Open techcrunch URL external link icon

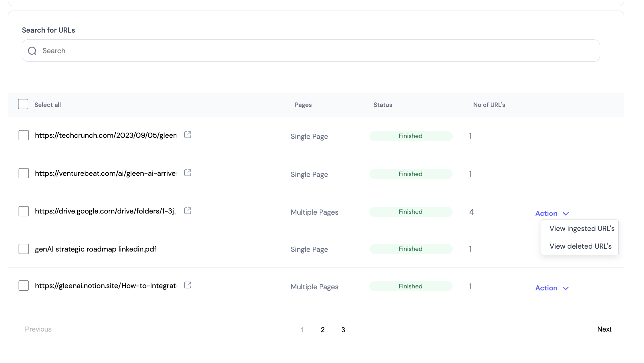point(188,135)
